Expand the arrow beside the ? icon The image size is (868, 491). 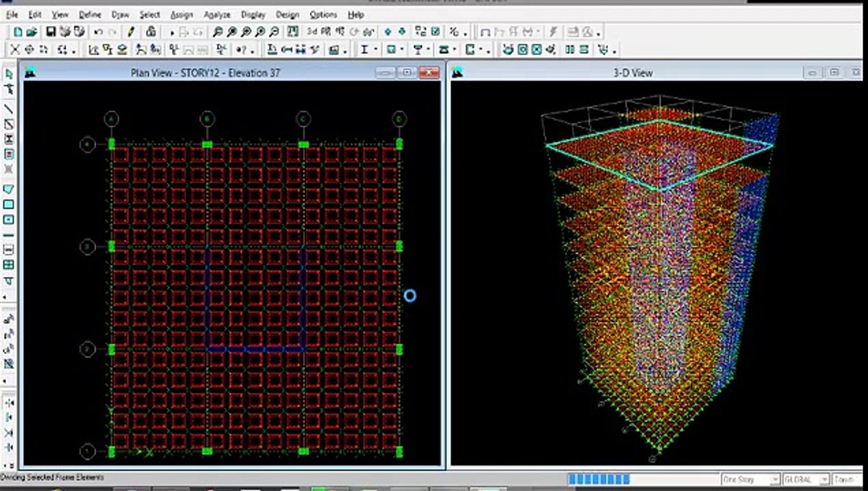pos(252,50)
